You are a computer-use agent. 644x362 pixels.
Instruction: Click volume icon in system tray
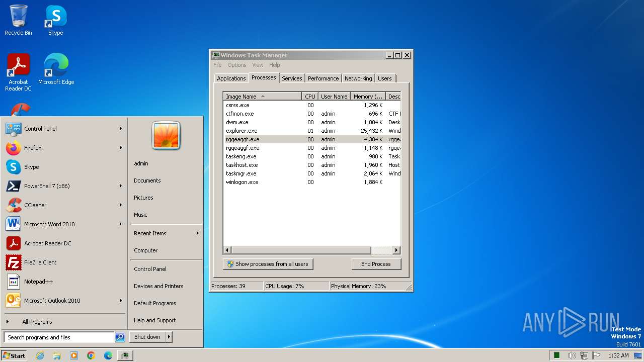click(x=572, y=355)
